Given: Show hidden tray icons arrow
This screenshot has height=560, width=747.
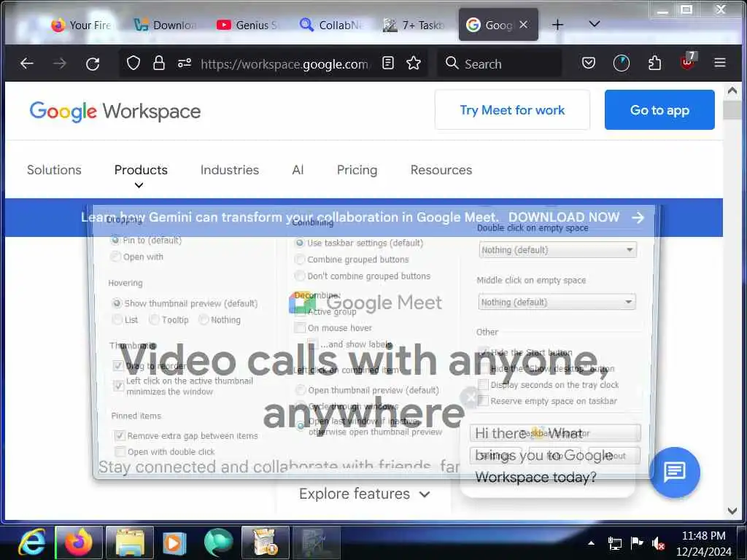Looking at the screenshot, I should pyautogui.click(x=591, y=542).
